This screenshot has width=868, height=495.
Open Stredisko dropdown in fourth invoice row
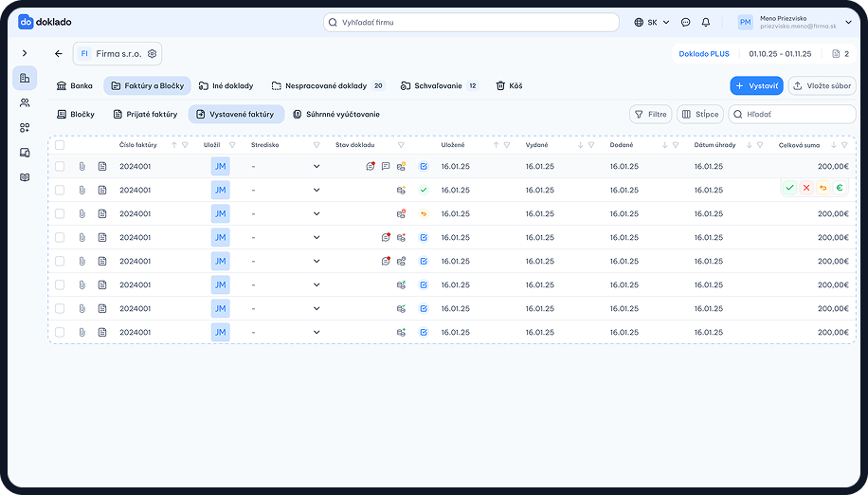click(316, 237)
